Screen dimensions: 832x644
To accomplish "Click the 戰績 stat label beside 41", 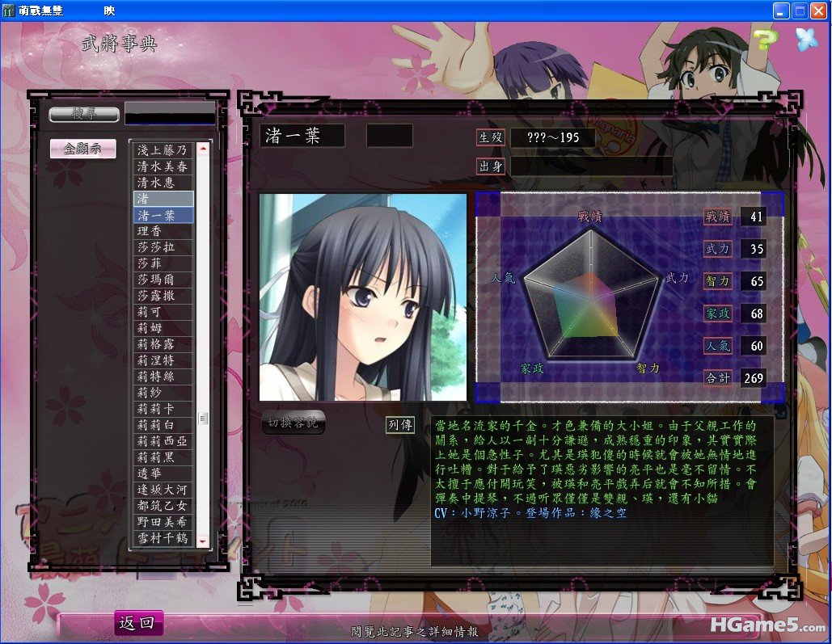I will 718,217.
